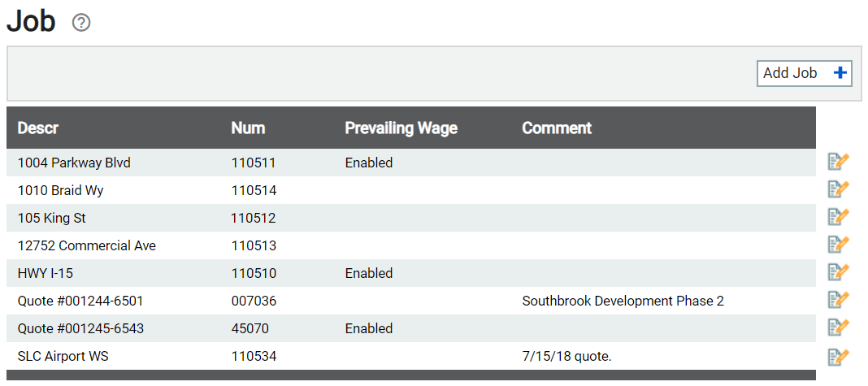Edit the SLC Airport WS job
868x386 pixels.
[838, 358]
